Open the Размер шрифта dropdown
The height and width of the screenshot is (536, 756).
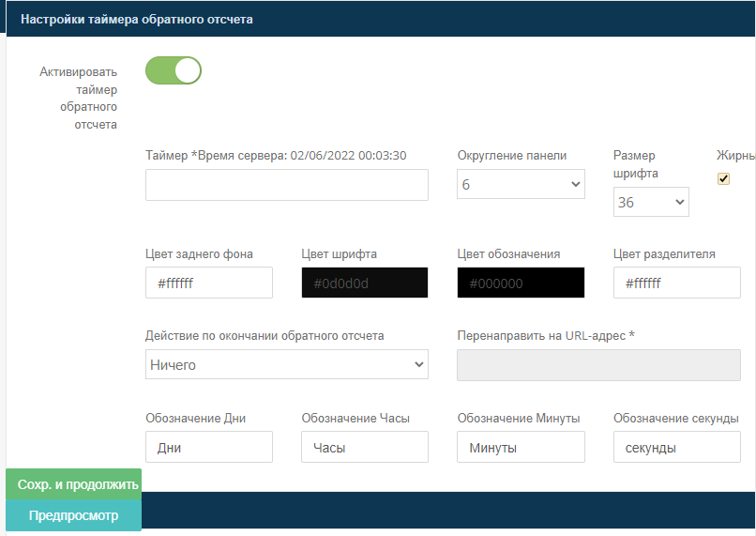tap(651, 202)
